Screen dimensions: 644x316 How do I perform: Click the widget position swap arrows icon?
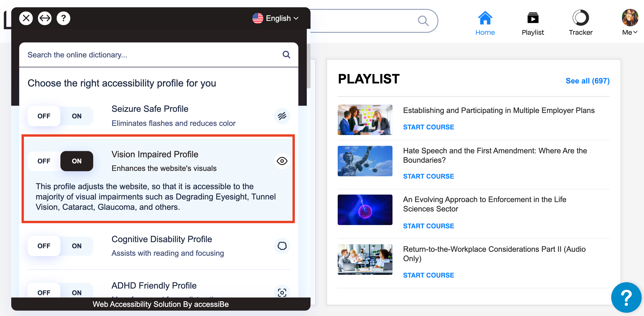tap(45, 18)
